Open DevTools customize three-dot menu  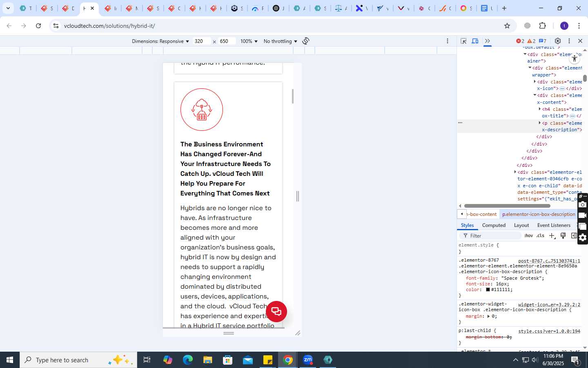point(569,41)
